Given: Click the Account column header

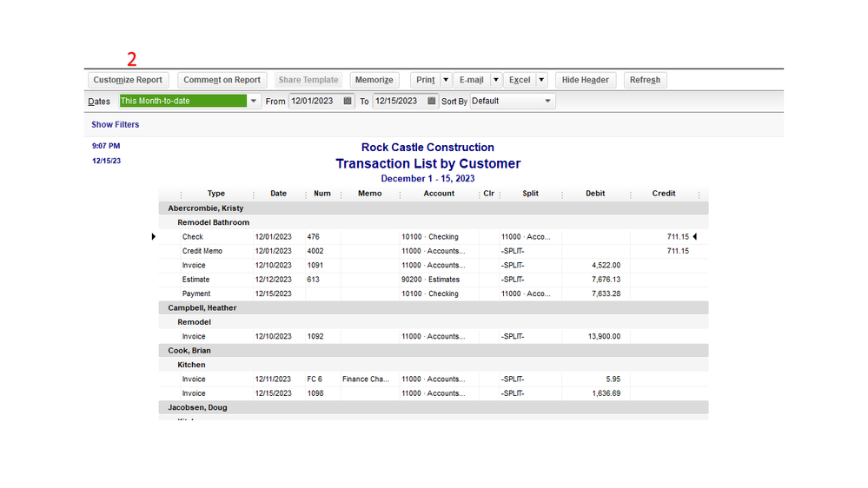Looking at the screenshot, I should [439, 194].
